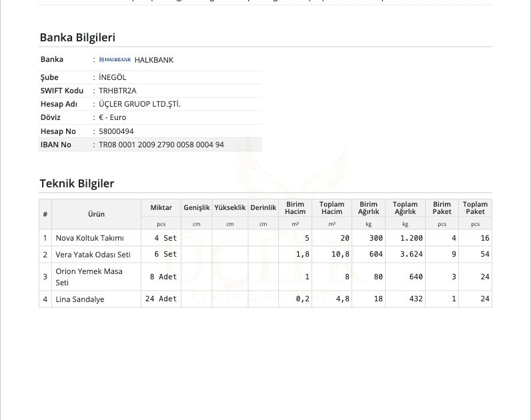531x420 pixels.
Task: Click the Genişlik column header
Action: 197,208
